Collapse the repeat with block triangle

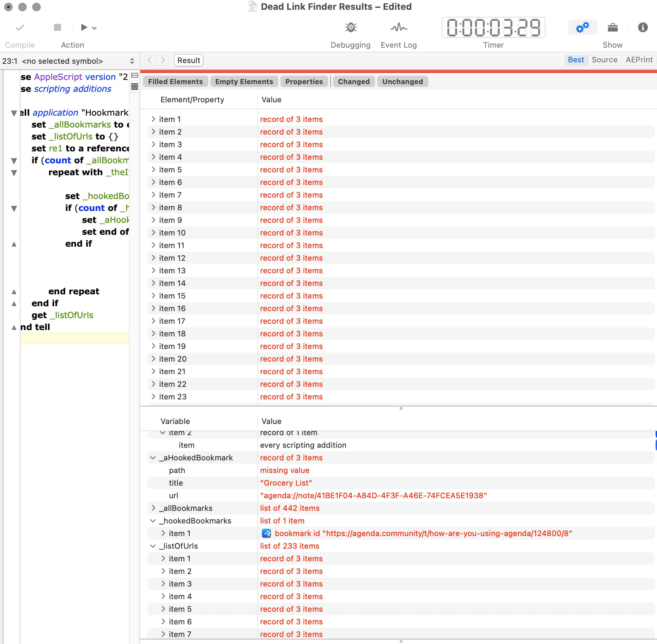[14, 173]
